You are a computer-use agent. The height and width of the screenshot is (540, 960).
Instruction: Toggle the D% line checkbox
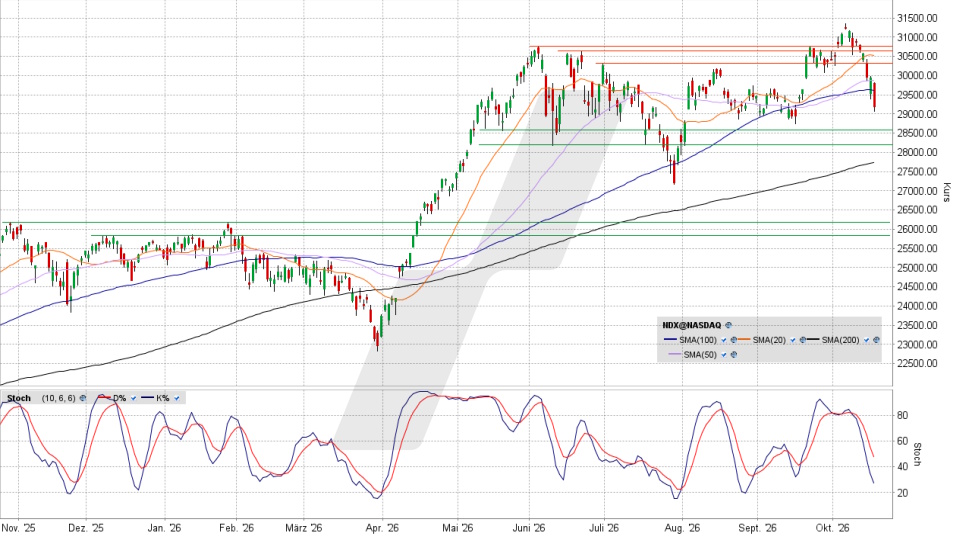click(x=133, y=398)
